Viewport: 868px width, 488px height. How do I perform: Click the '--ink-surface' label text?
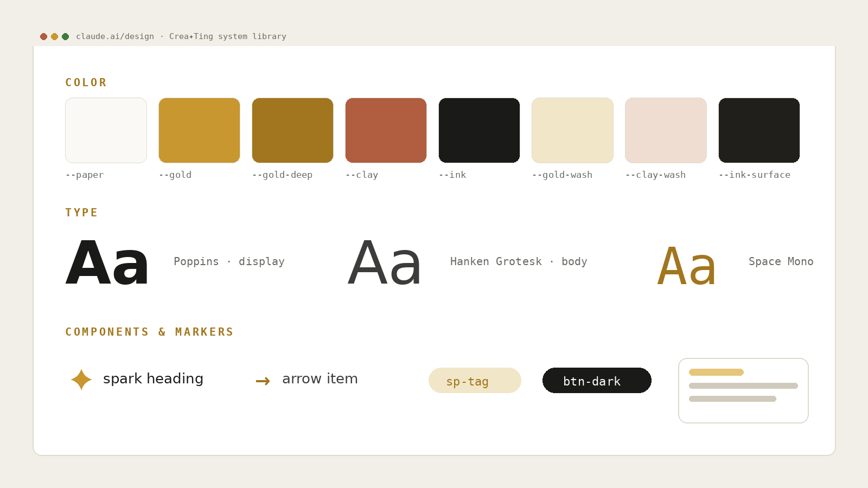coord(754,175)
